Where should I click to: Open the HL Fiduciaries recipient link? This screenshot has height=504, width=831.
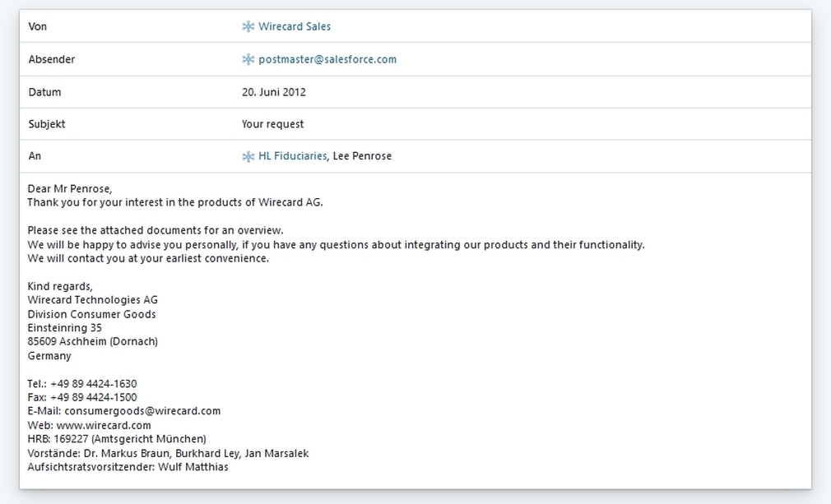coord(293,156)
